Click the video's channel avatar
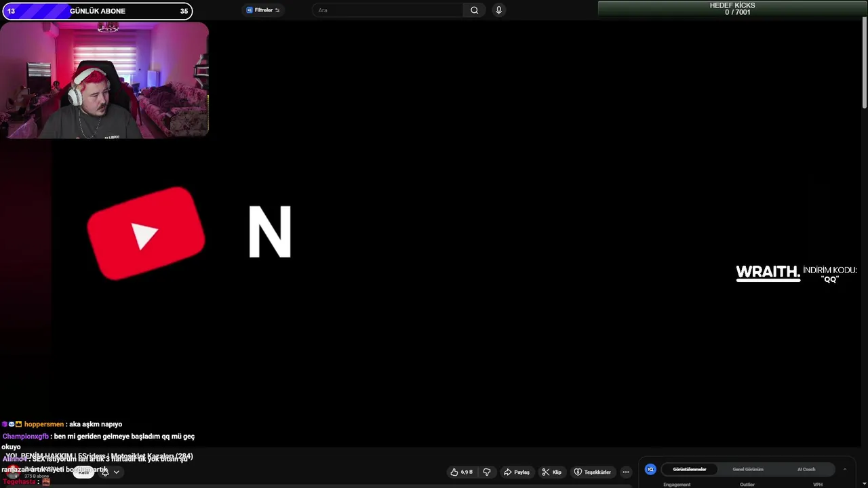This screenshot has width=868, height=488. [12, 472]
